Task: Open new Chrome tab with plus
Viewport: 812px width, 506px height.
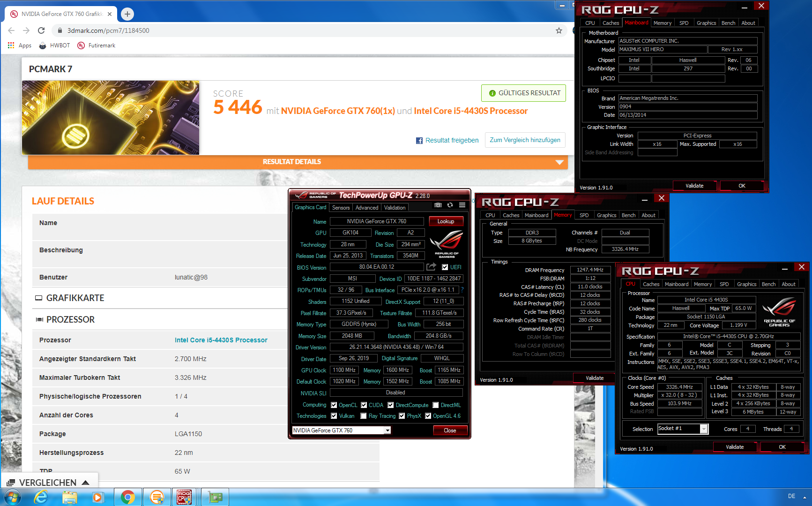Action: click(x=127, y=14)
